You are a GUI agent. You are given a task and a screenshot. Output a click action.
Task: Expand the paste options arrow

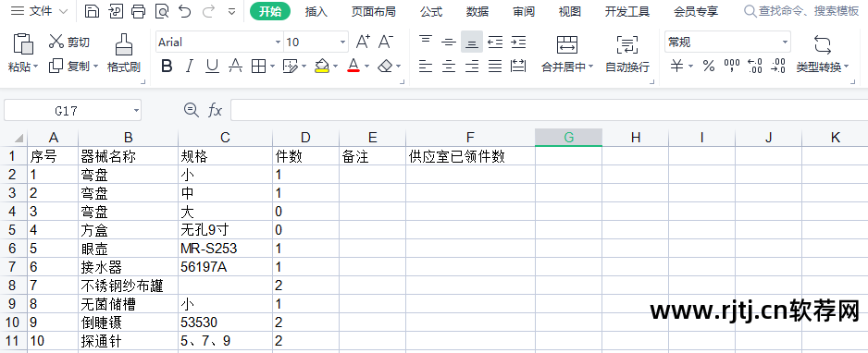(36, 67)
